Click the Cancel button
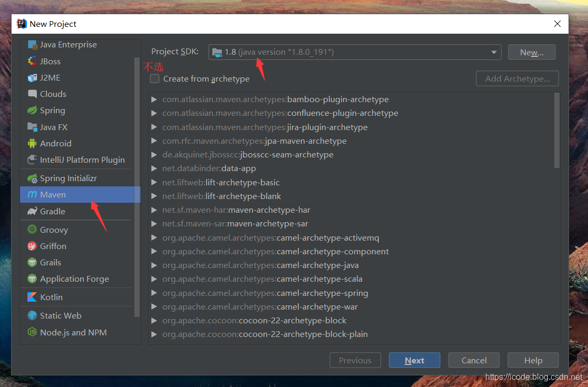The width and height of the screenshot is (588, 387). pos(474,360)
